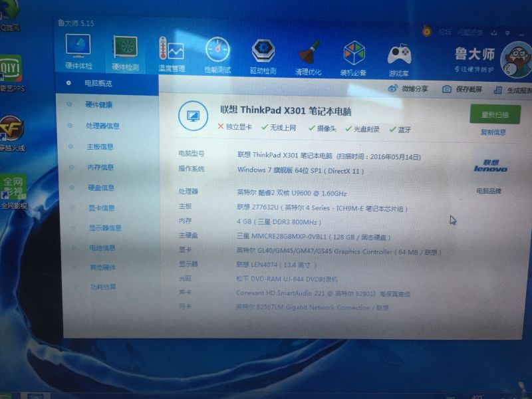Click the network value 82567LM Gigabit Network Connection
Screen dimensions: 532x399
[312, 307]
